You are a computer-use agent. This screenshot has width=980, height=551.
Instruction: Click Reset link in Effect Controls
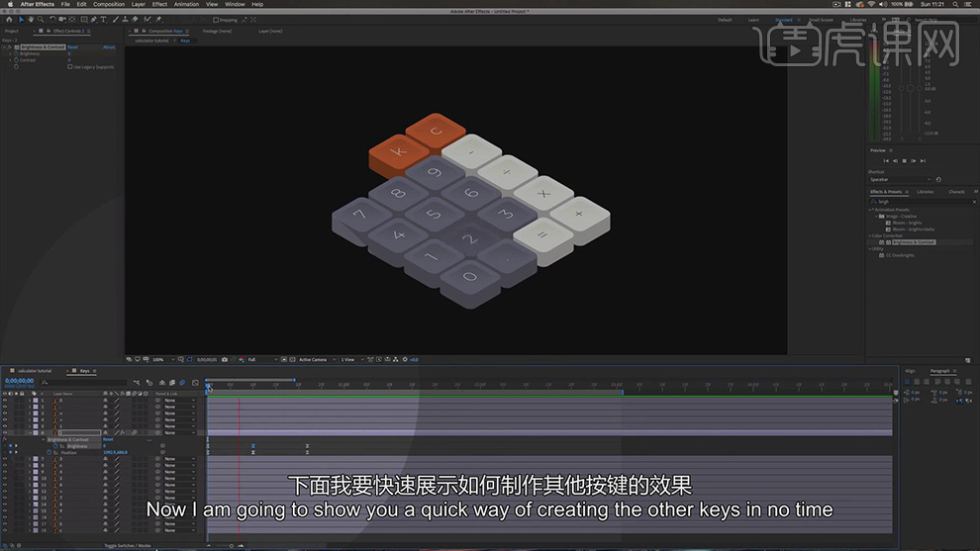point(73,47)
